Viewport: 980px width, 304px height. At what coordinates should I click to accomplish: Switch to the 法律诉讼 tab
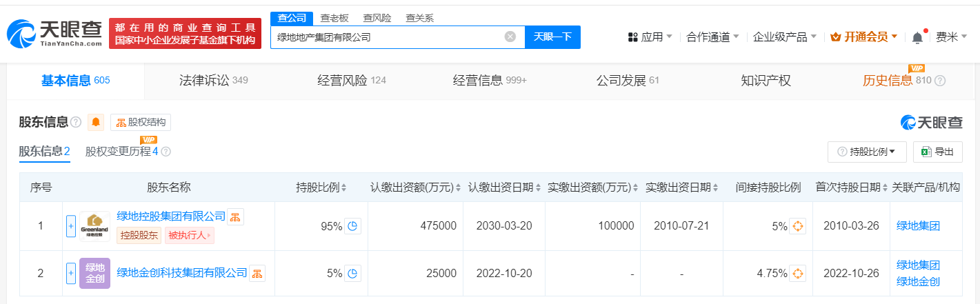coord(209,81)
